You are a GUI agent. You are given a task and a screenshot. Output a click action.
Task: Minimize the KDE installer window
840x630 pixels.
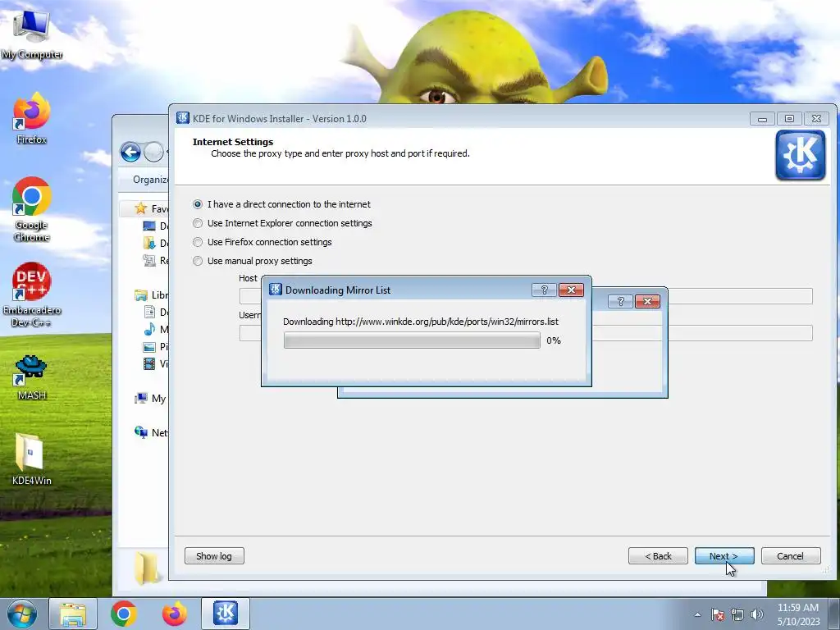(762, 118)
